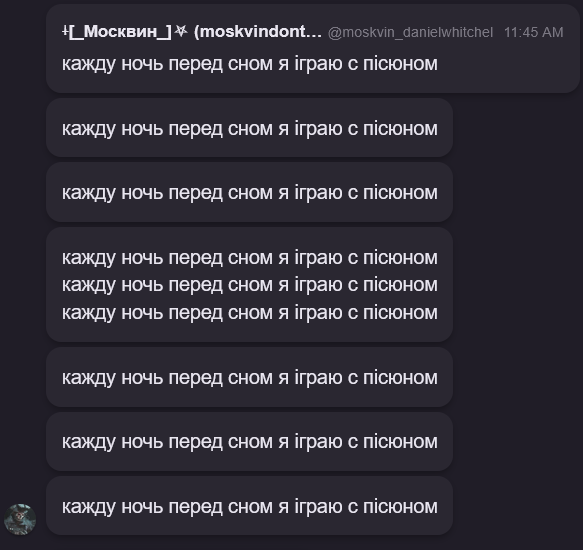Select the final message bubble beside the avatar
Image resolution: width=583 pixels, height=550 pixels.
click(x=249, y=506)
